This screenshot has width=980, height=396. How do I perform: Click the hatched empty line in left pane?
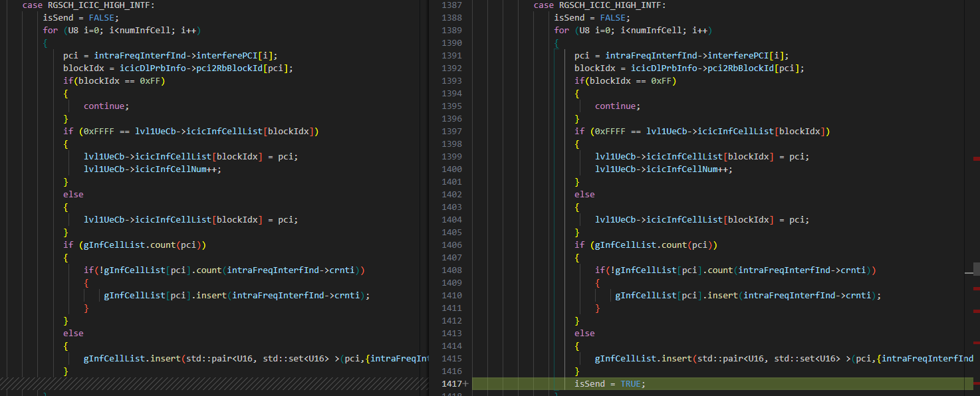pos(213,384)
